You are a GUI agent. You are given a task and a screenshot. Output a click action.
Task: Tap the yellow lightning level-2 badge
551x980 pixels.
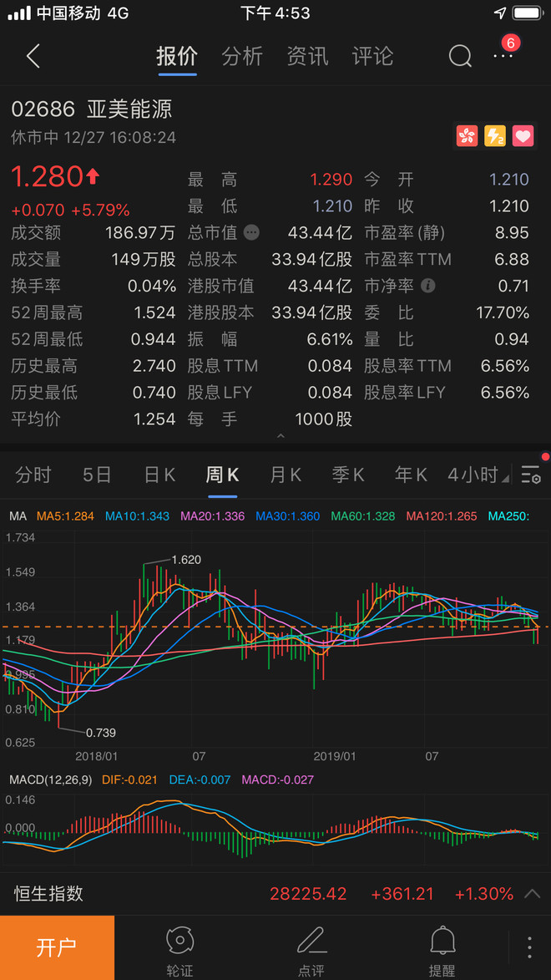[x=495, y=135]
